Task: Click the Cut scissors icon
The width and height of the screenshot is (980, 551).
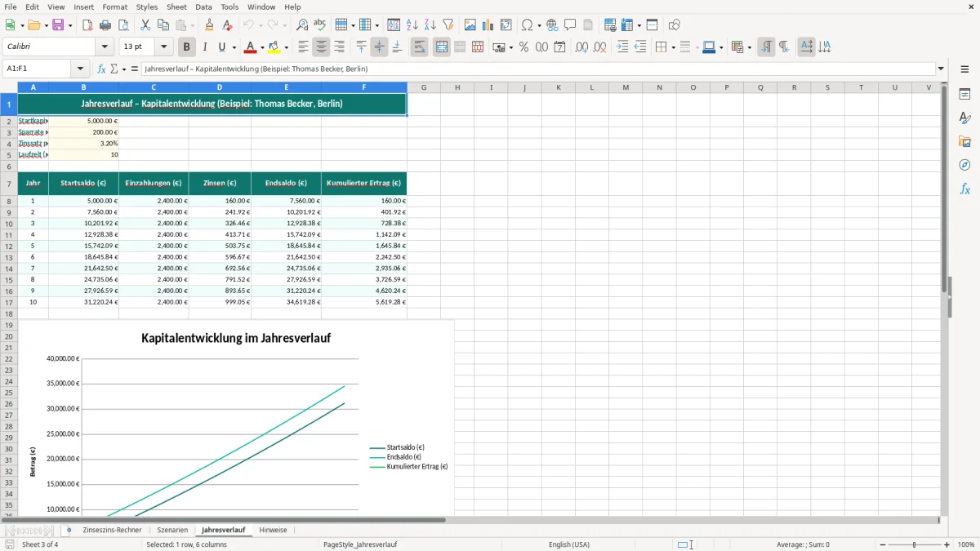Action: (x=145, y=25)
